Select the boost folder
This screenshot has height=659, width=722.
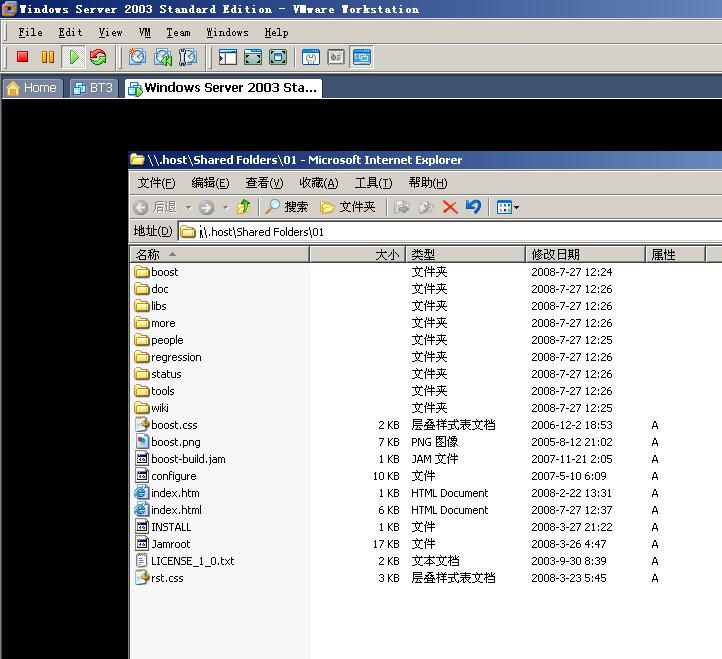click(x=157, y=272)
